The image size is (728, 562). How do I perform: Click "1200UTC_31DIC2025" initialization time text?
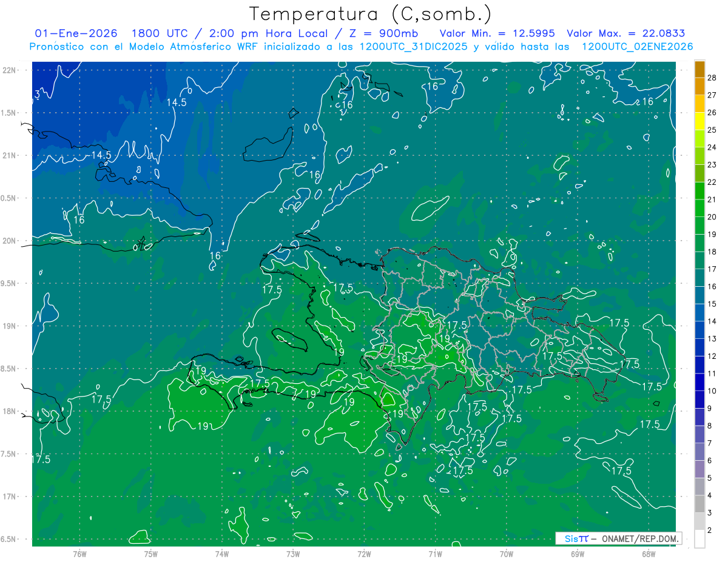(414, 47)
